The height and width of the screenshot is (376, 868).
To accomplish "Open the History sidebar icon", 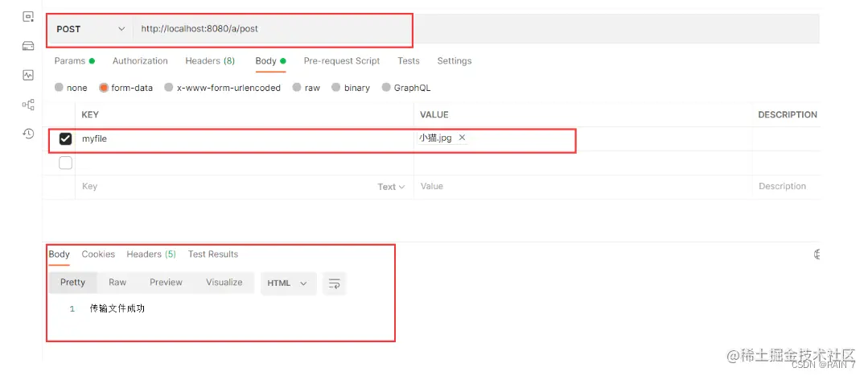I will point(28,134).
